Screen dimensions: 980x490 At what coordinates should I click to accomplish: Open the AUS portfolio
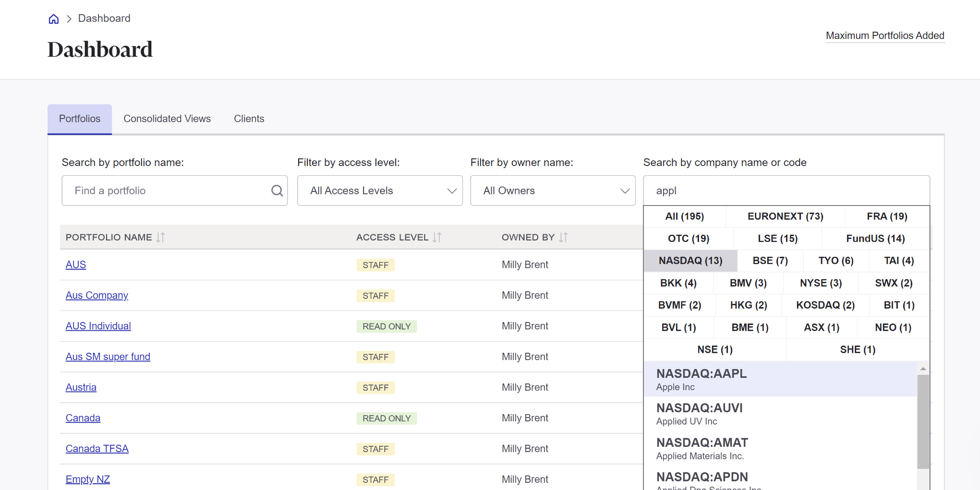tap(75, 264)
